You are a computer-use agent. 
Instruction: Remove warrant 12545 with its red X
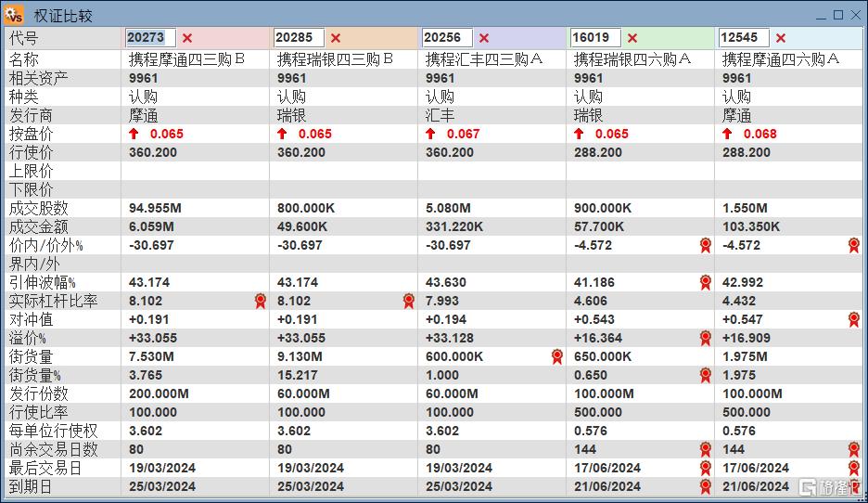[x=781, y=38]
